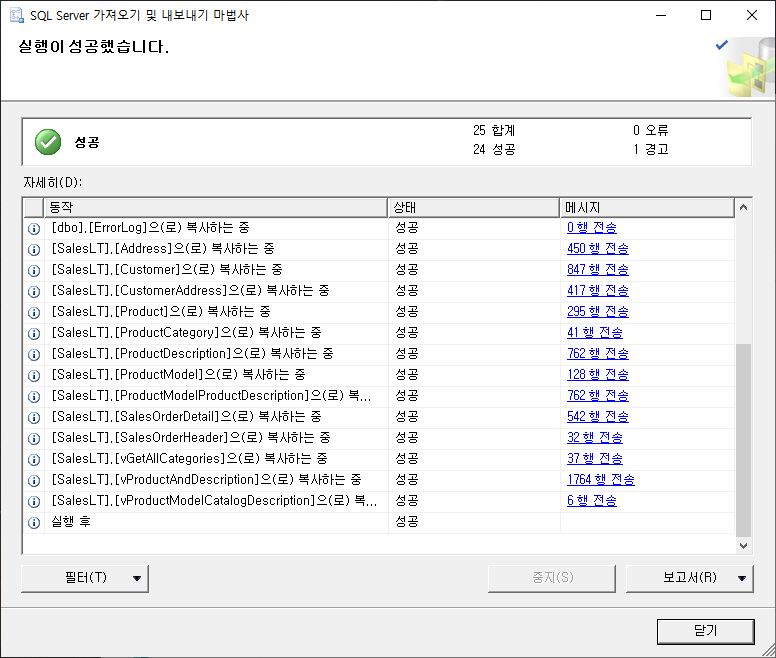Click the 성공 status of [dbo].[ErrorLog] row

coord(407,228)
